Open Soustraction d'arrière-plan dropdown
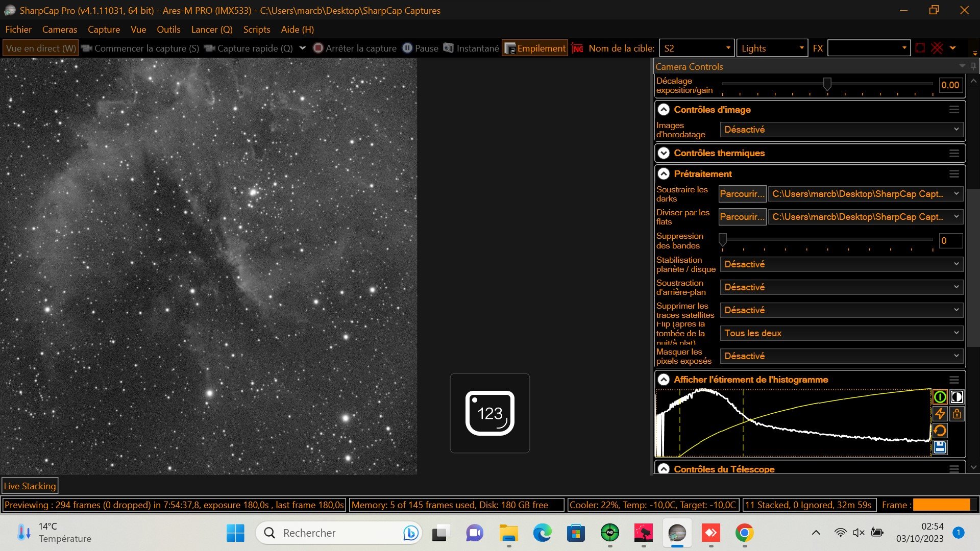980x551 pixels. pyautogui.click(x=842, y=287)
